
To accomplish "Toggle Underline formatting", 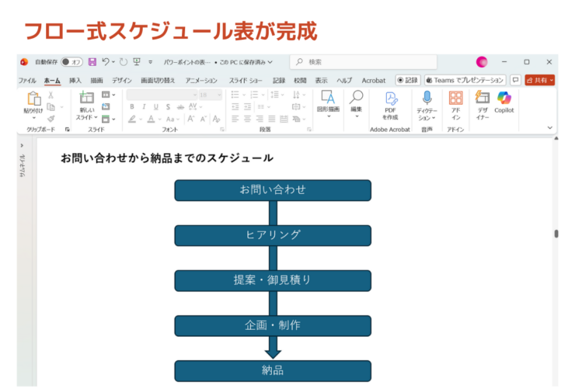I will tap(156, 107).
